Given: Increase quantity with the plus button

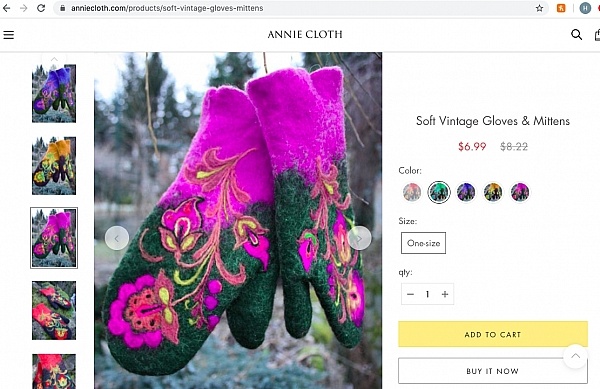Looking at the screenshot, I should click(x=445, y=294).
